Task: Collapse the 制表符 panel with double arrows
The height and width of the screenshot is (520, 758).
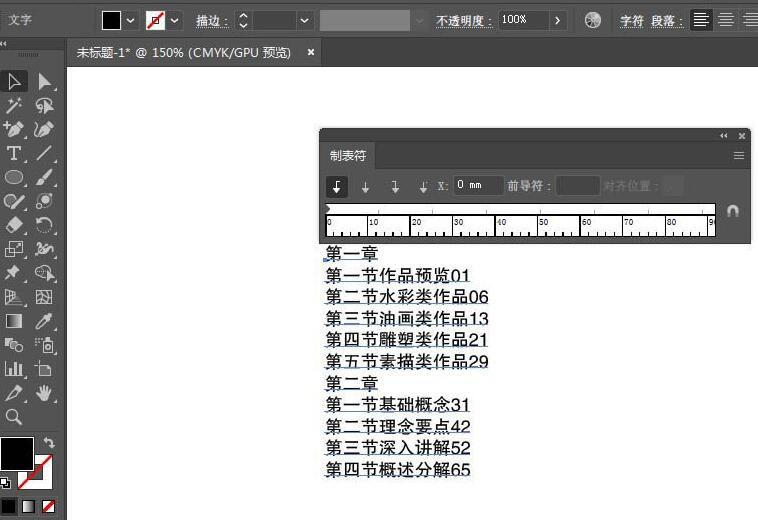Action: [724, 136]
